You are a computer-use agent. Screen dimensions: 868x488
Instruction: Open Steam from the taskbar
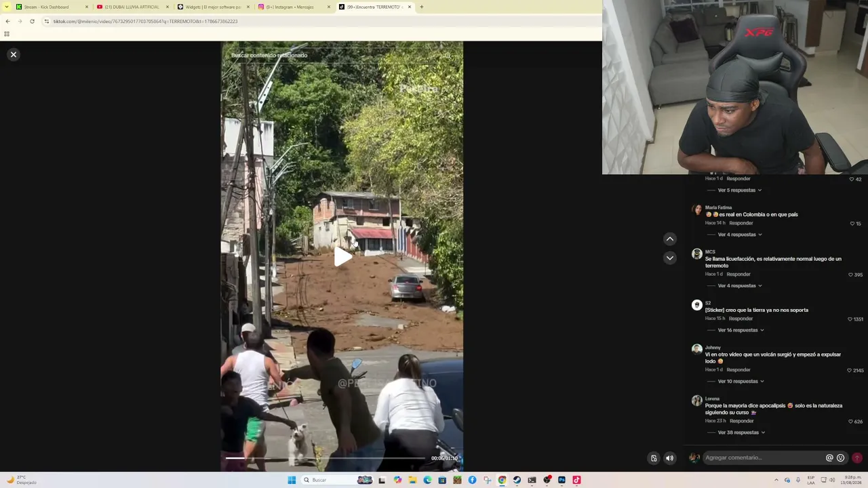coord(517,480)
